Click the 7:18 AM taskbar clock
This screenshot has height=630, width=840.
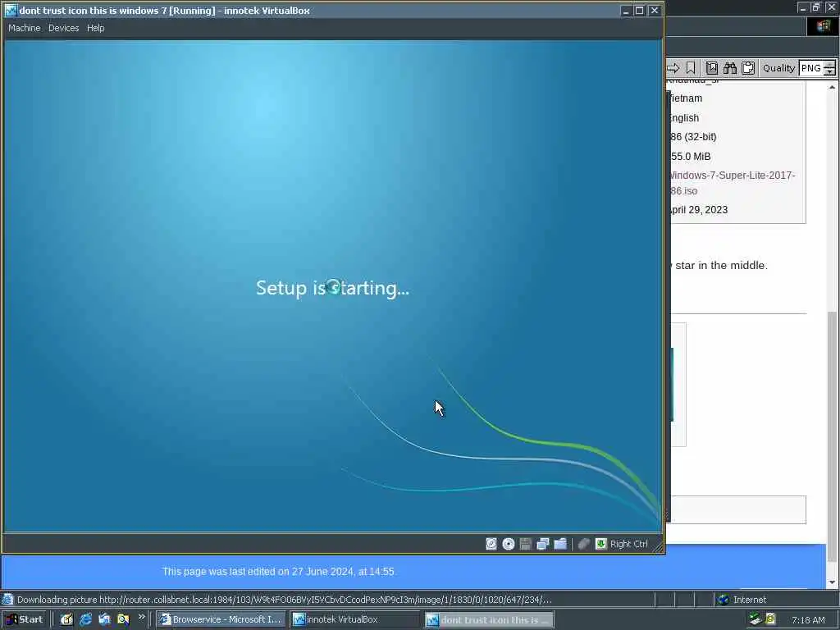tap(808, 620)
